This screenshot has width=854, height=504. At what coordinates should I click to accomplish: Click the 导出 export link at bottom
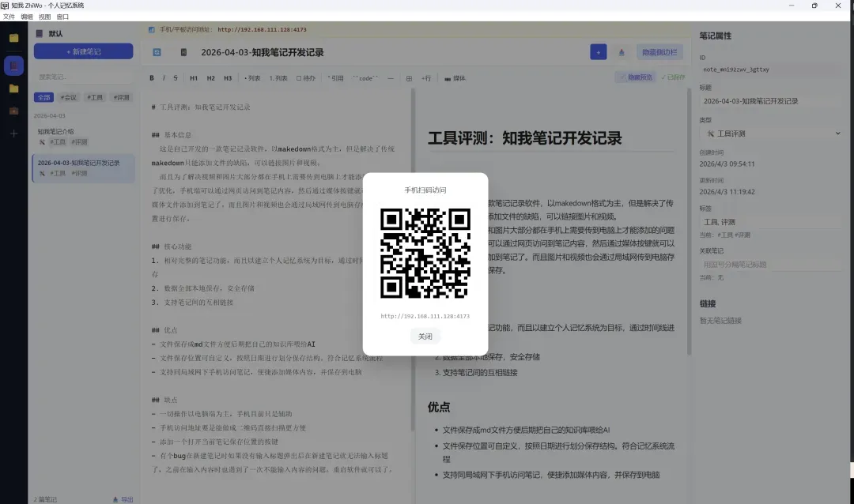coord(123,499)
